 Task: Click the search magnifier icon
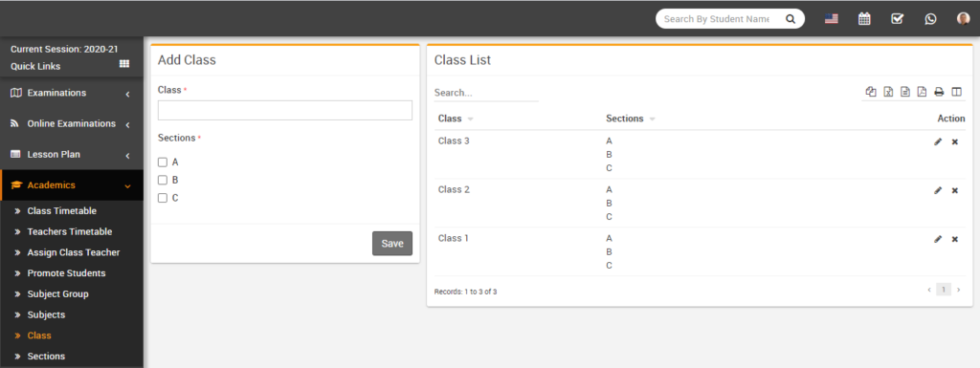coord(791,19)
